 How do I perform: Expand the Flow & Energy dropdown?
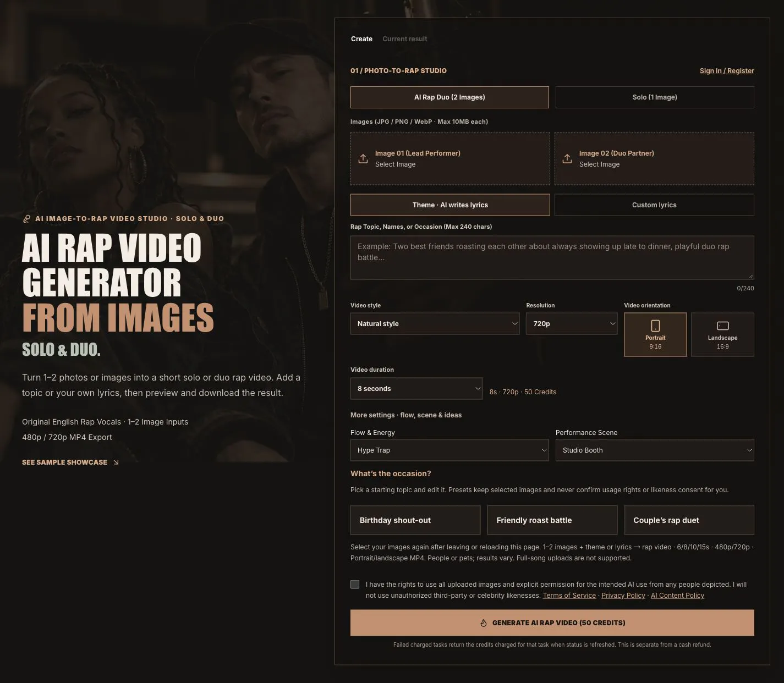(x=449, y=450)
